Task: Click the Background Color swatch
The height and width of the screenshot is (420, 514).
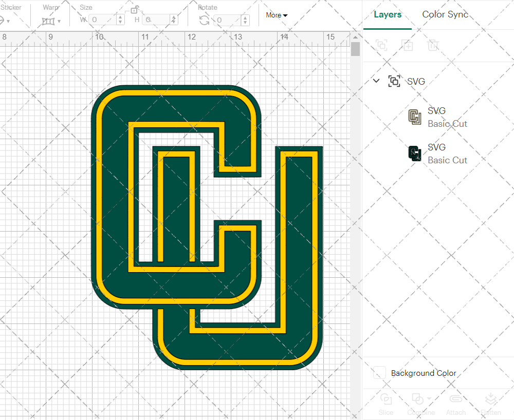Action: pyautogui.click(x=380, y=373)
